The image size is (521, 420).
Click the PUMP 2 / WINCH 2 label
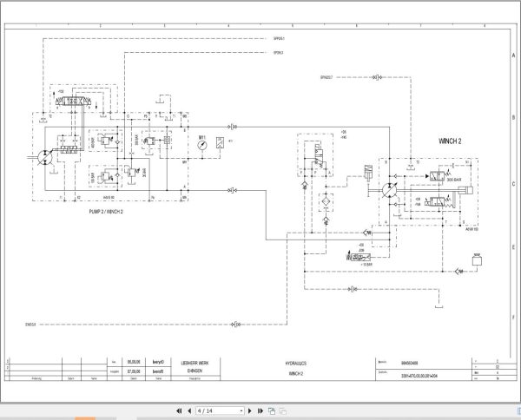tap(106, 212)
